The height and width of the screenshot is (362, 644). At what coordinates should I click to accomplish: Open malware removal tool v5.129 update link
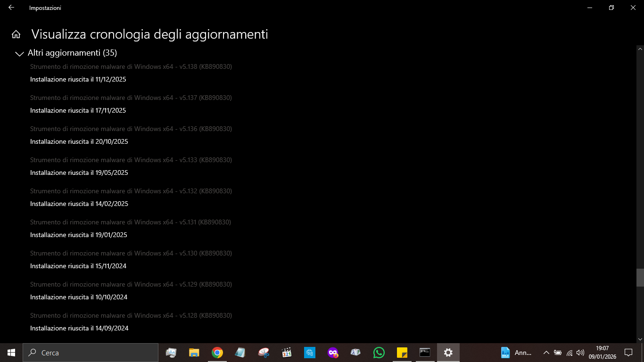tap(131, 285)
